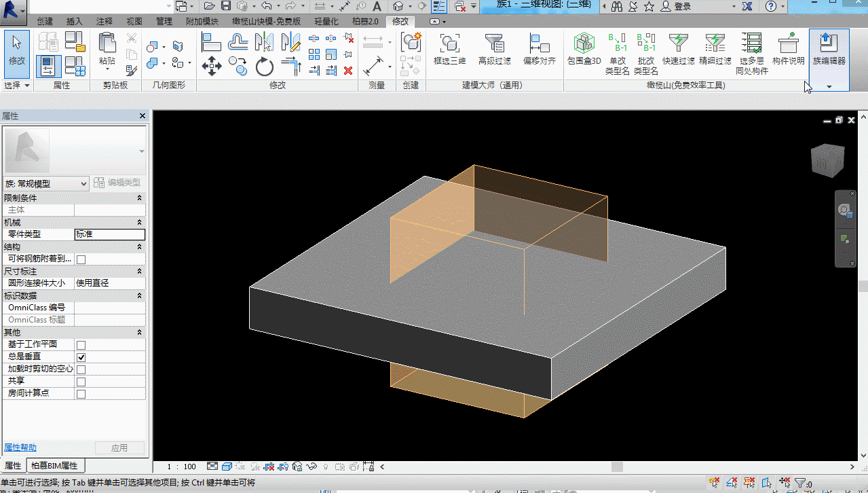Click the 框选三维 tool
This screenshot has height=493, width=868.
pos(449,49)
